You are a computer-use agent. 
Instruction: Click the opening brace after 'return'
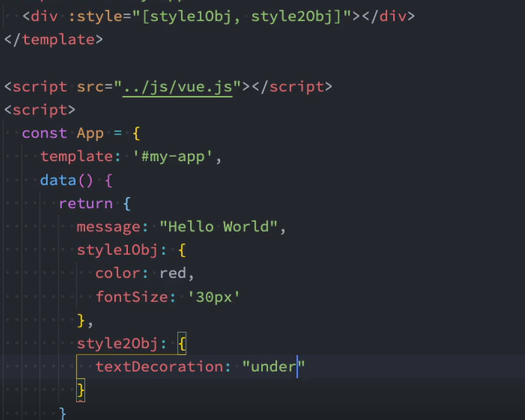coord(127,203)
